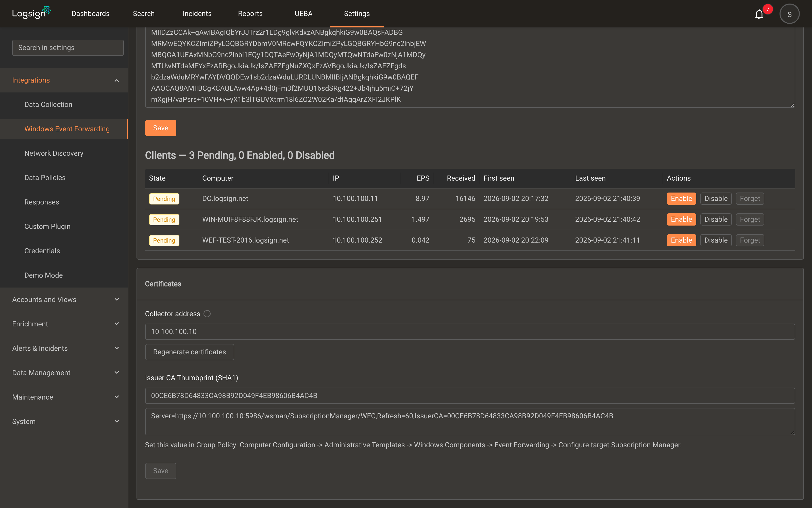Click the Collector address input field
This screenshot has width=812, height=508.
[x=470, y=332]
